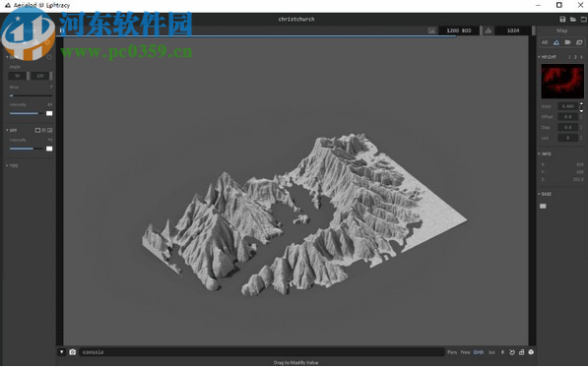Click the Offset value field

[567, 117]
